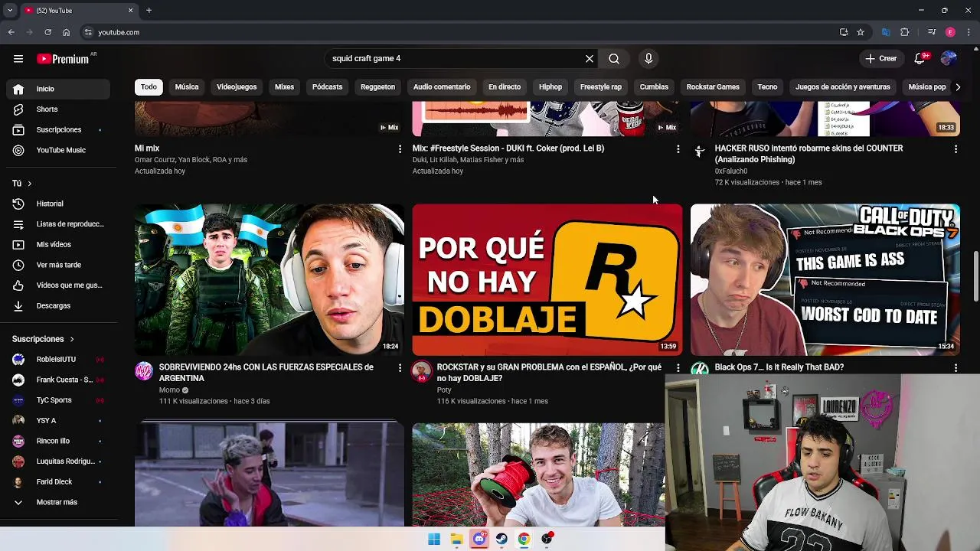Open Rincon illo channel subscription
The width and height of the screenshot is (980, 551).
click(x=57, y=441)
